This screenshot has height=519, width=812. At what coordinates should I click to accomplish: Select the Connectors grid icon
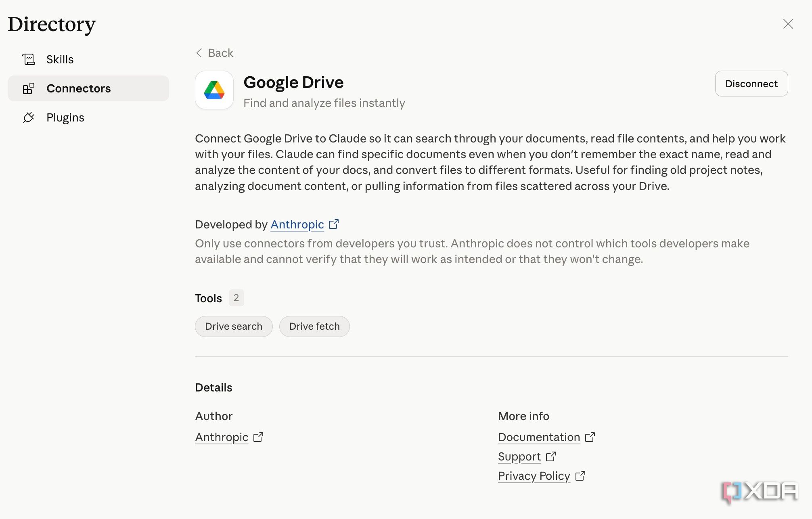tap(29, 88)
